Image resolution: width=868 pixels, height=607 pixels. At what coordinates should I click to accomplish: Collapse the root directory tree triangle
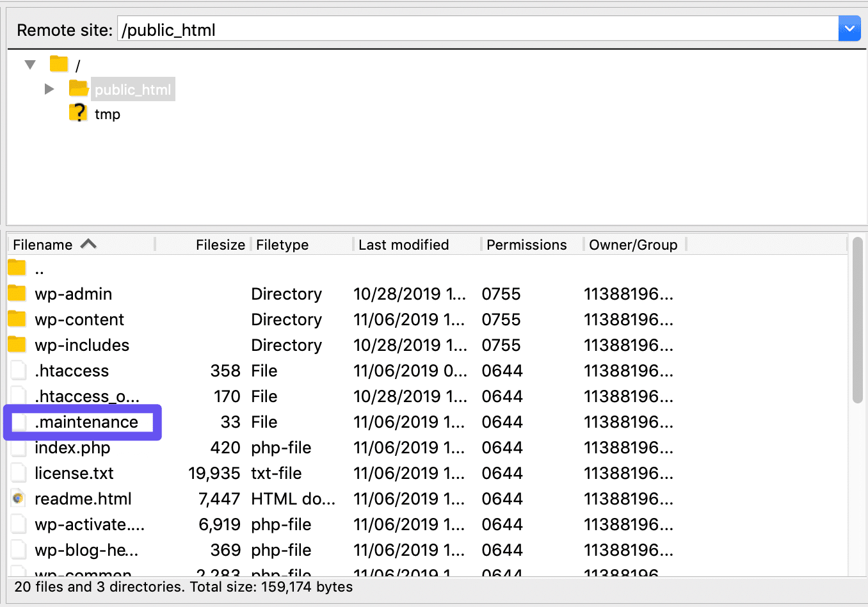[29, 63]
